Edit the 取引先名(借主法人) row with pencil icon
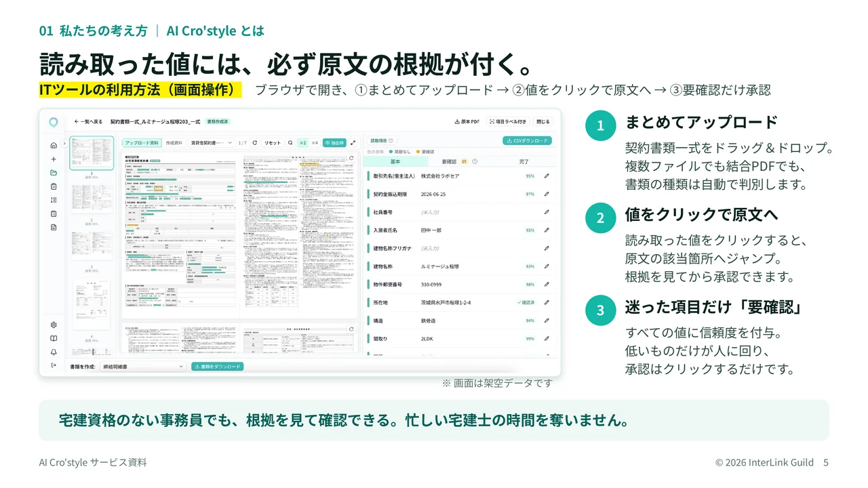 click(x=547, y=176)
